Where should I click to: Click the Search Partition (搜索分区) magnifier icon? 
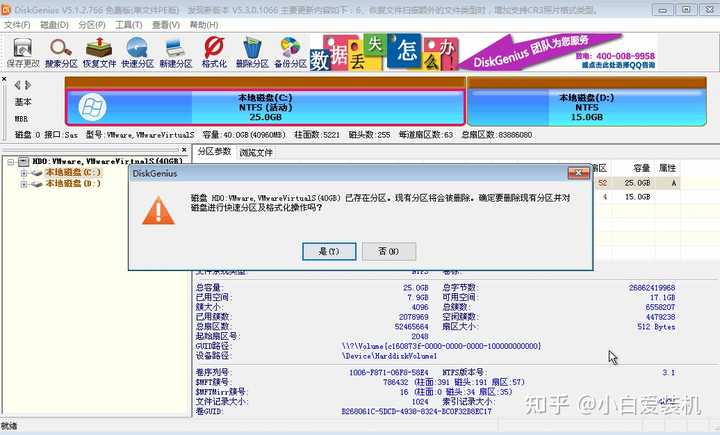pyautogui.click(x=61, y=53)
